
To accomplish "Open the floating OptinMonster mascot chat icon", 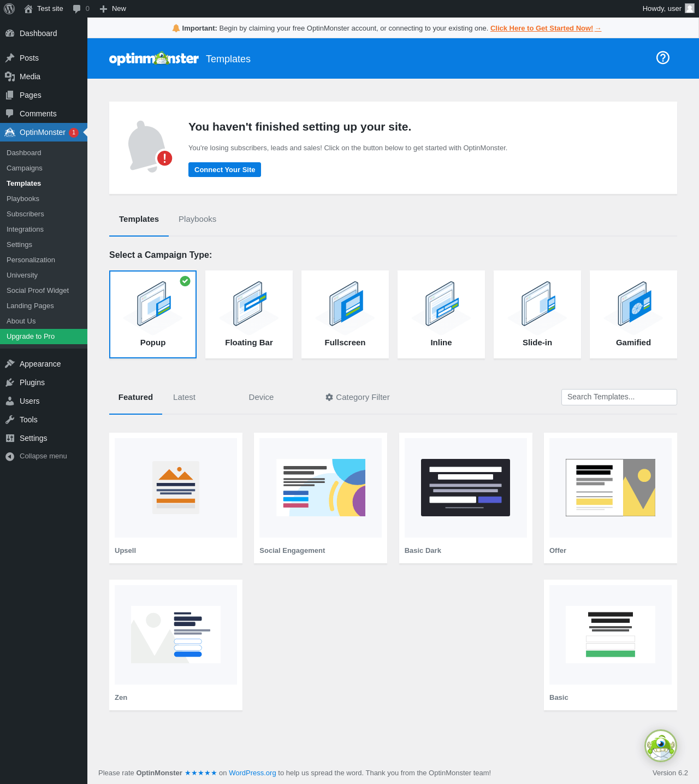I will coord(661,746).
